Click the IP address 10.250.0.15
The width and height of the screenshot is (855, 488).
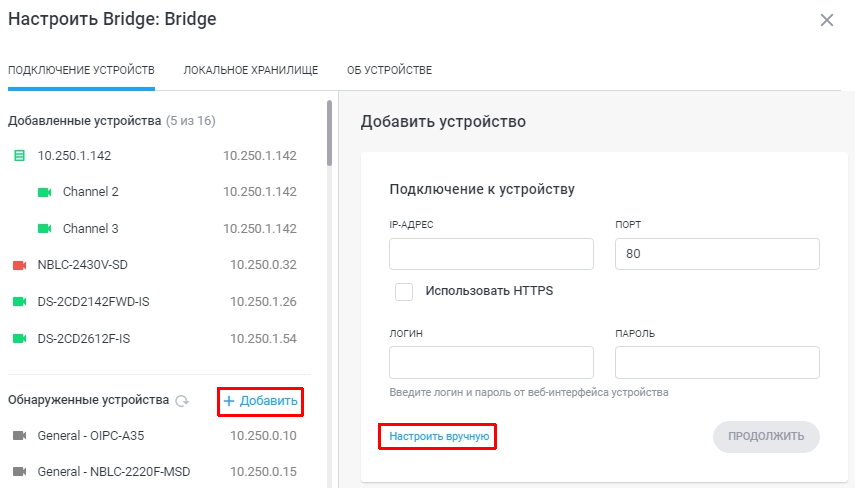click(x=263, y=472)
